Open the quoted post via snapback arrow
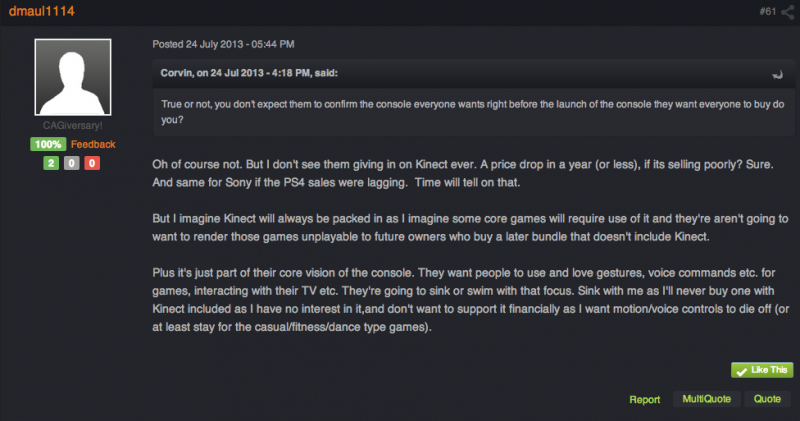 [x=777, y=75]
